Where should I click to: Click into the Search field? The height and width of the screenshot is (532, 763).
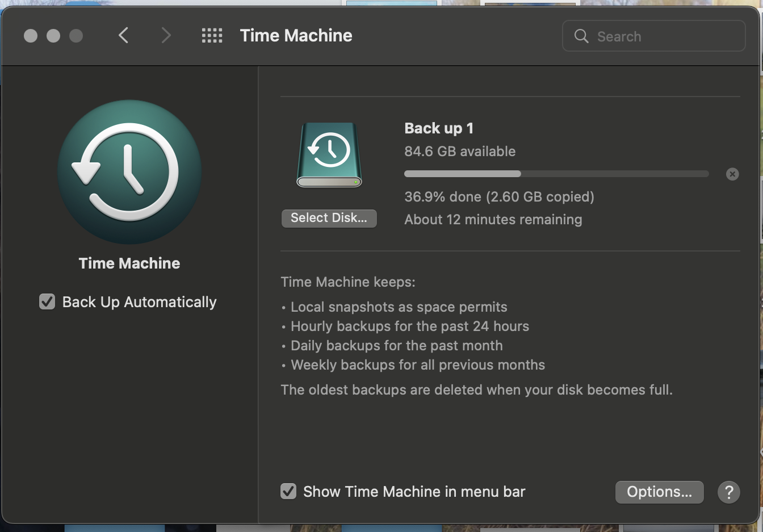tap(654, 36)
